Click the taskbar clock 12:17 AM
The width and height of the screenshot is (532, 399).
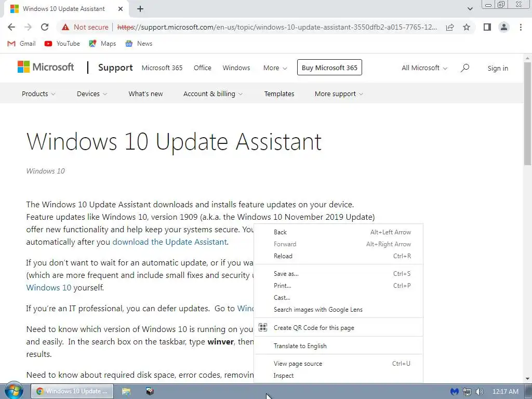point(505,392)
